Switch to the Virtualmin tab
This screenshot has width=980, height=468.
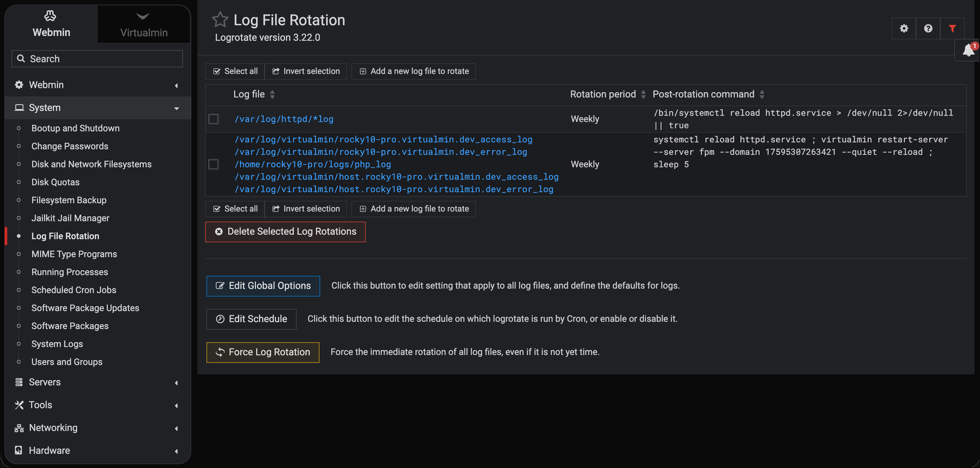(144, 24)
